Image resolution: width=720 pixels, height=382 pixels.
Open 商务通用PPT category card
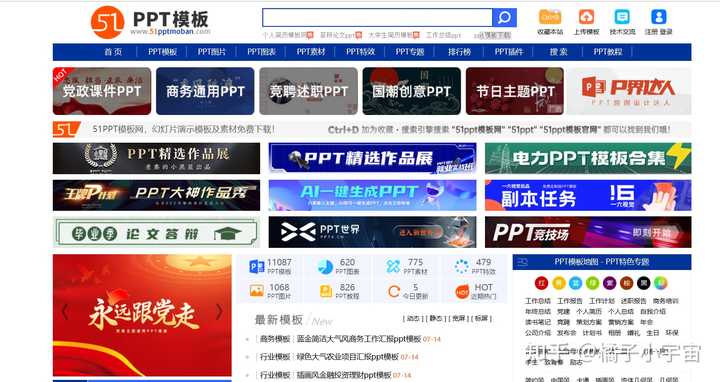pyautogui.click(x=205, y=91)
